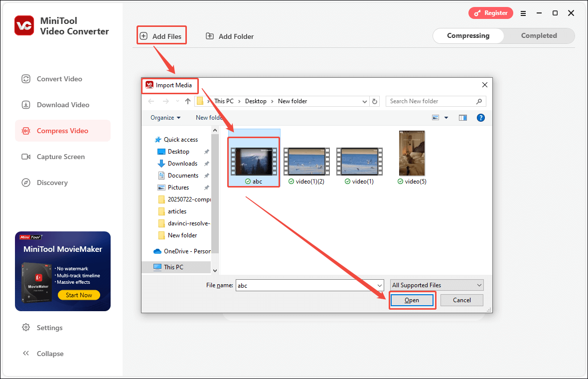This screenshot has height=379, width=588.
Task: Click the path chevron after This PC
Action: (239, 101)
